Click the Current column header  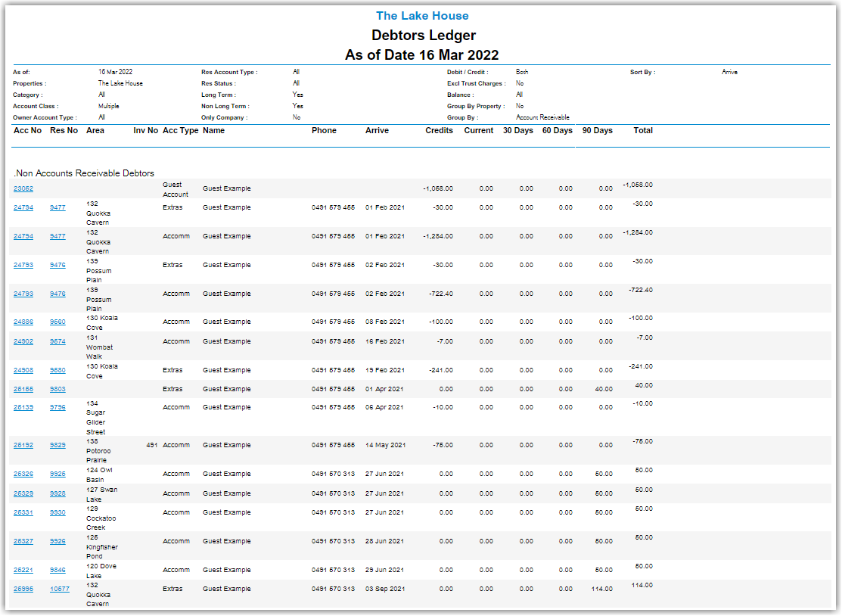478,130
